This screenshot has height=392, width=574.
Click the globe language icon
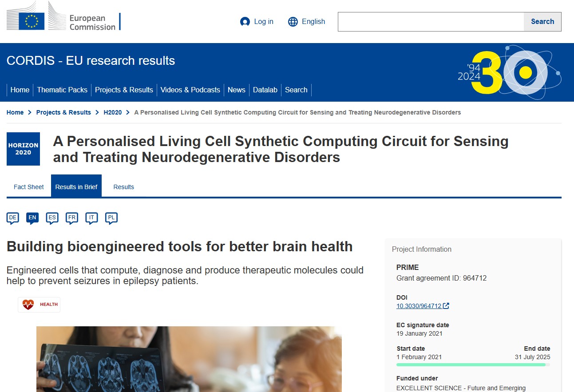click(x=293, y=22)
